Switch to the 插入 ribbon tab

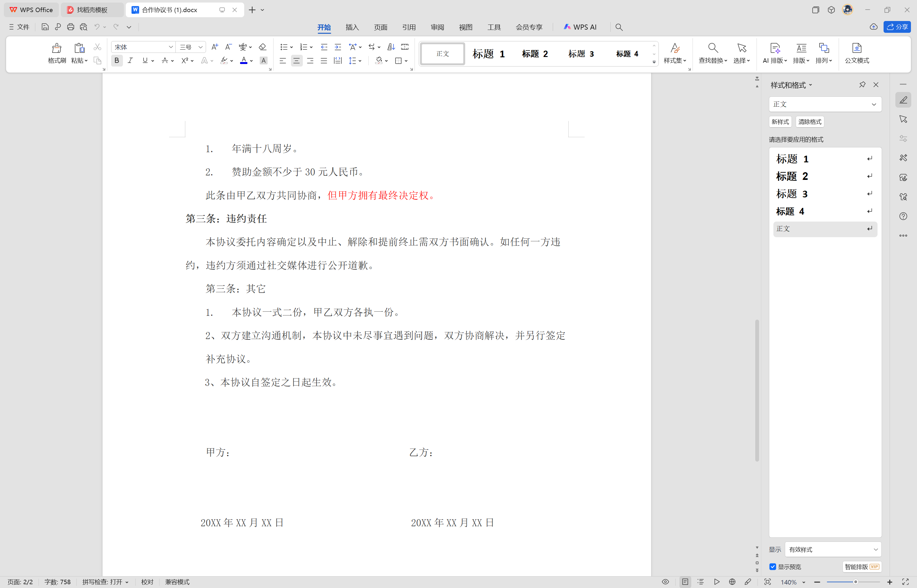pos(352,27)
